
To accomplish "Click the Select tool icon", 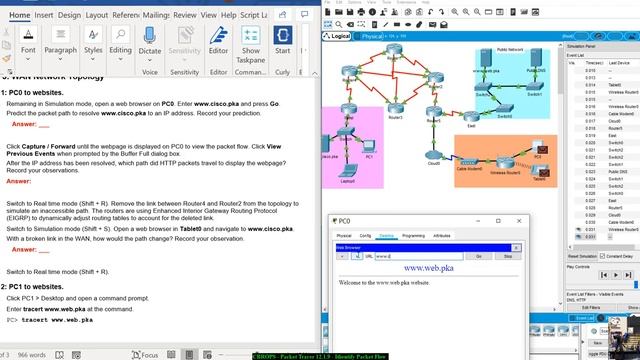I will 327,25.
